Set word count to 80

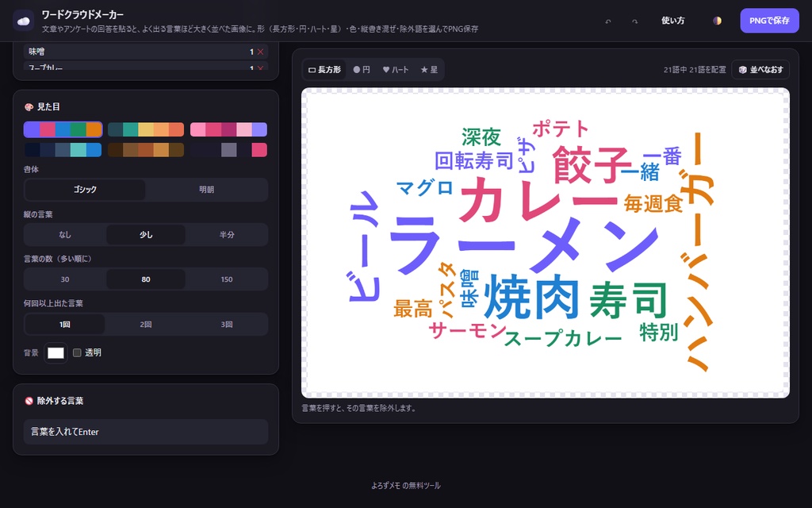(x=146, y=279)
